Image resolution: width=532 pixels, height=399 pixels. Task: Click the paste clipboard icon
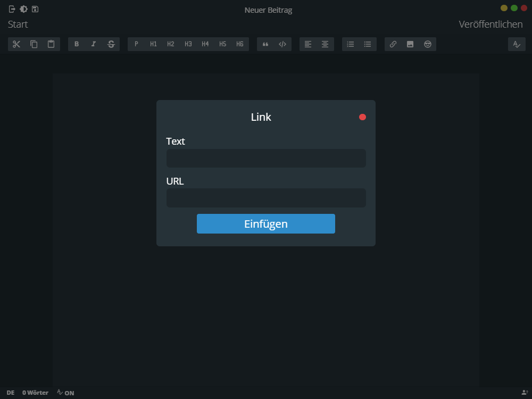pos(51,44)
